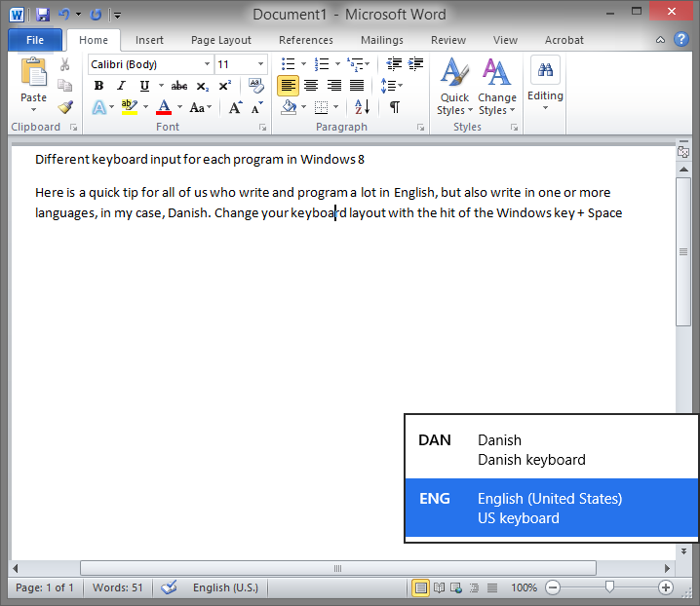Open Customize Quick Access Toolbar arrow
The width and height of the screenshot is (700, 606).
pyautogui.click(x=117, y=16)
